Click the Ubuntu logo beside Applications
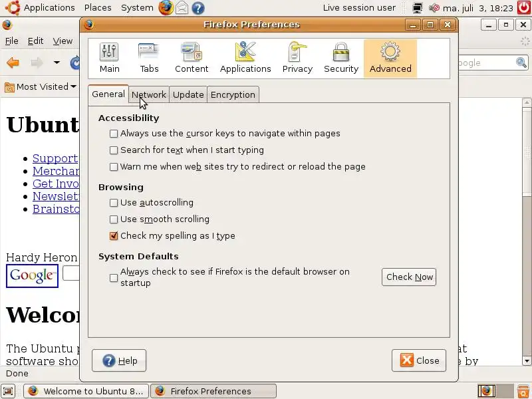Image resolution: width=532 pixels, height=399 pixels. [x=13, y=7]
